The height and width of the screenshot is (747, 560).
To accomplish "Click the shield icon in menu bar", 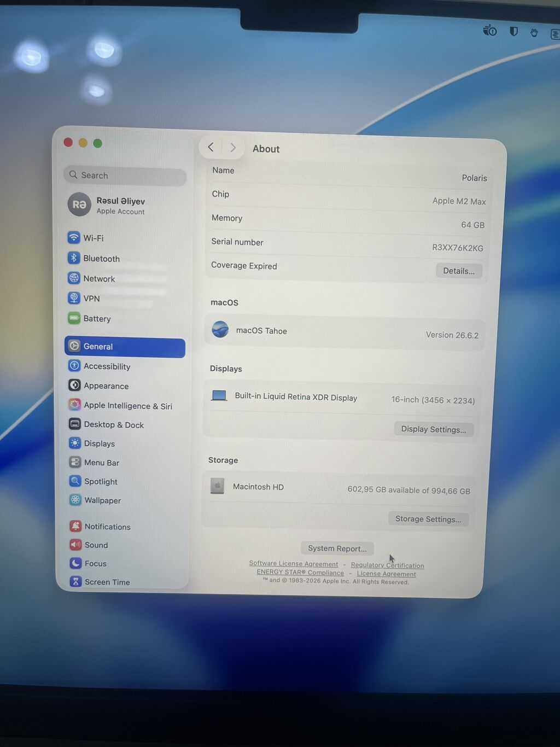I will click(514, 32).
